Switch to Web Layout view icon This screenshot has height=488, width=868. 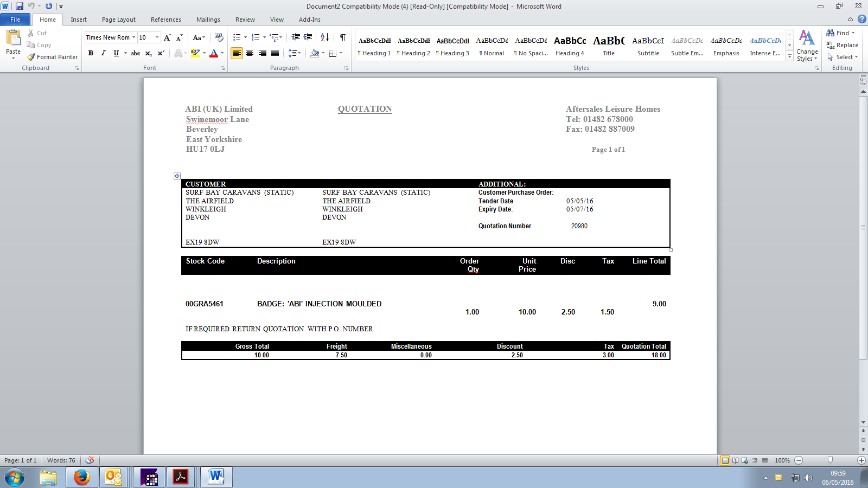point(745,460)
